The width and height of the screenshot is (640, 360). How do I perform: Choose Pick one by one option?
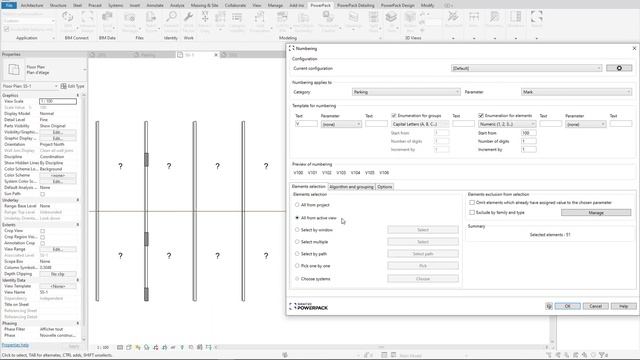[x=297, y=266]
